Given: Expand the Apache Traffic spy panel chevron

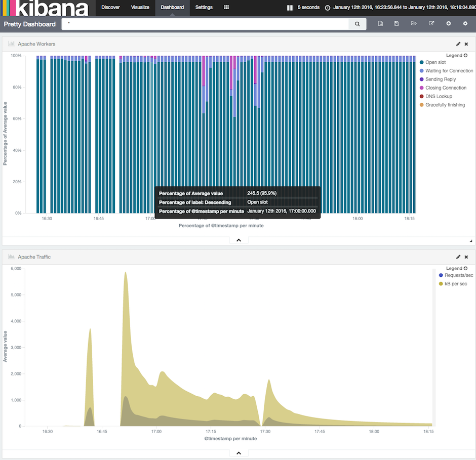Looking at the screenshot, I should (239, 453).
